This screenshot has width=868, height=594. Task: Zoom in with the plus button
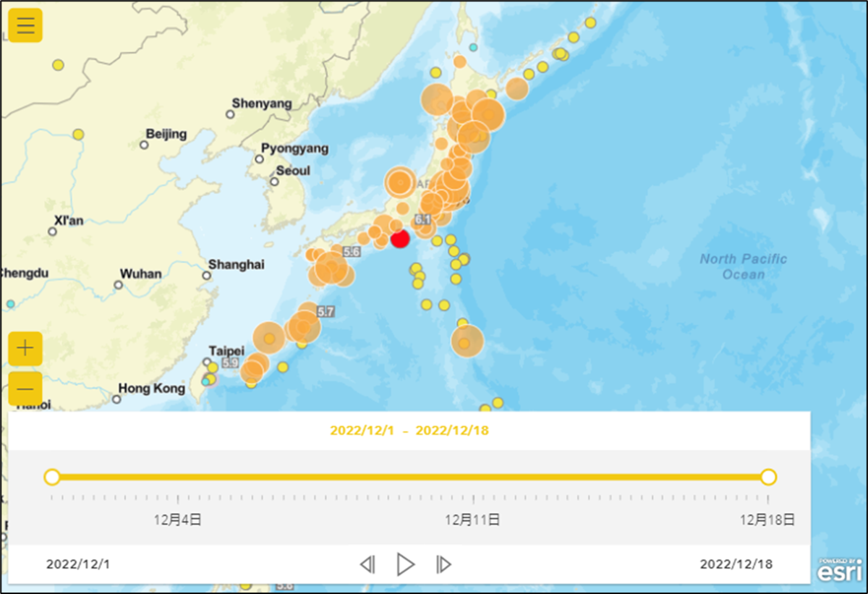(x=25, y=349)
